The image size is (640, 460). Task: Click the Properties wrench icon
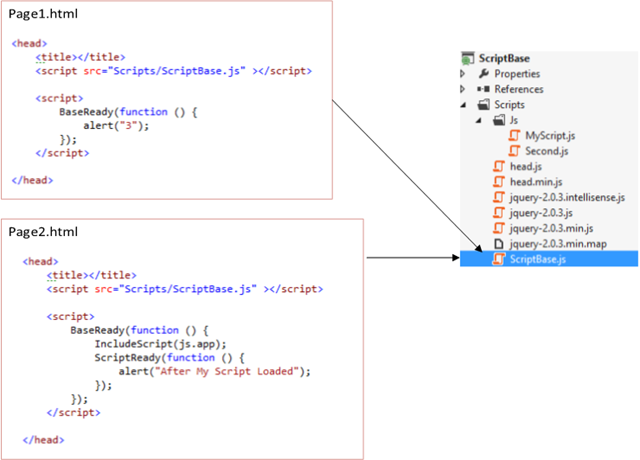pos(484,73)
